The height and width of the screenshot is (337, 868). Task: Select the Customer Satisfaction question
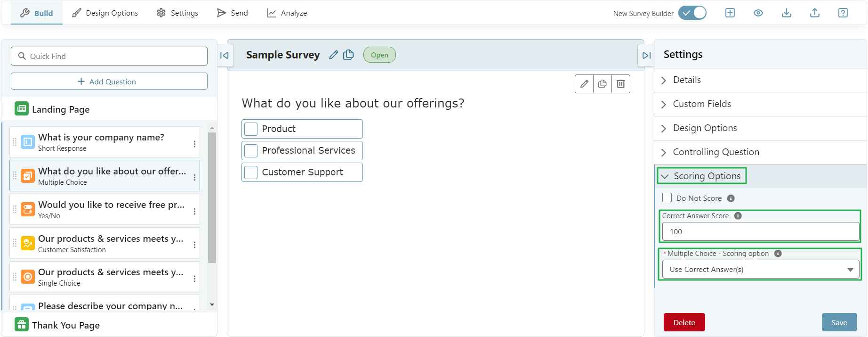104,243
